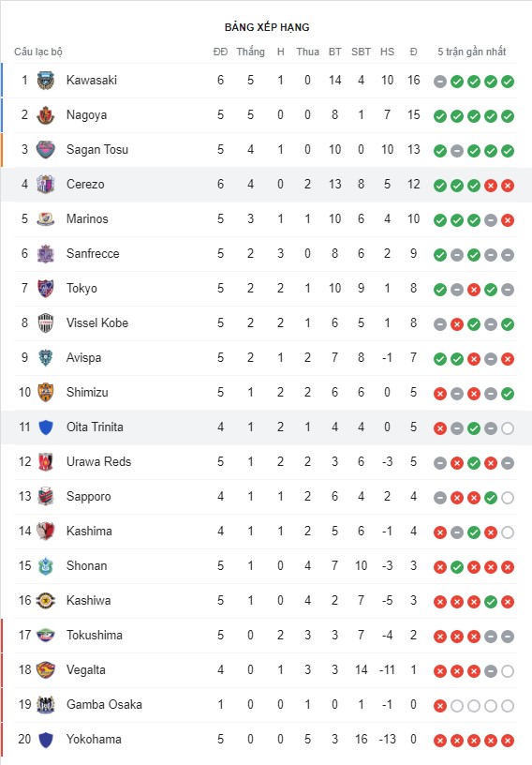
Task: Open the Sanfrecce club name link
Action: click(x=93, y=253)
